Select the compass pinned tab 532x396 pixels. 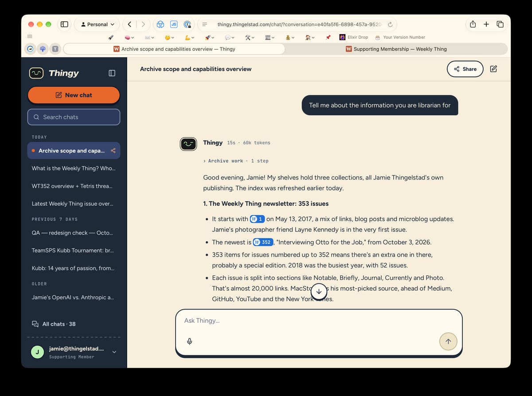(x=30, y=49)
